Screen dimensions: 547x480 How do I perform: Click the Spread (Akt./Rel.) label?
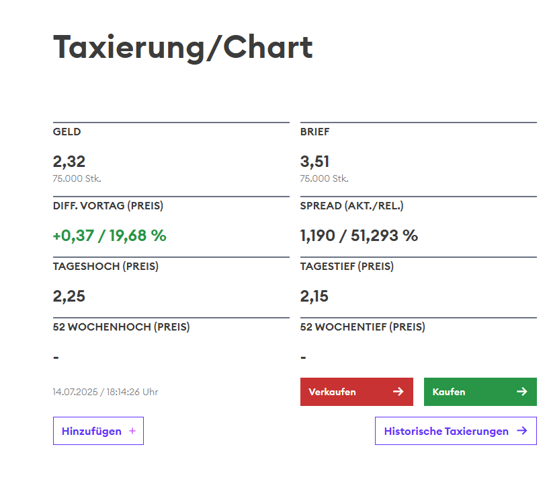coord(352,206)
